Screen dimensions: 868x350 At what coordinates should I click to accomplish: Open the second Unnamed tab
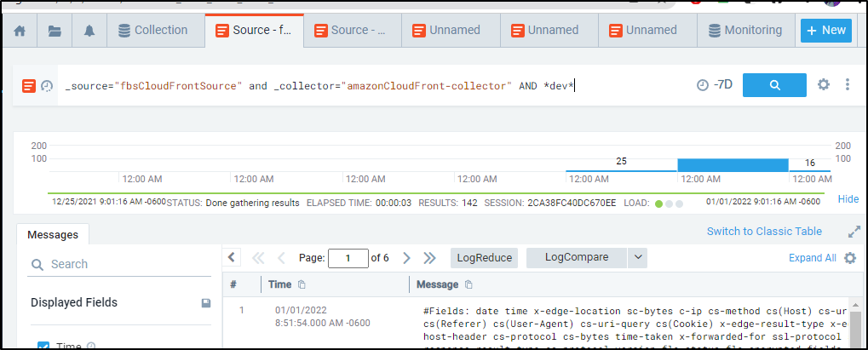coord(549,31)
